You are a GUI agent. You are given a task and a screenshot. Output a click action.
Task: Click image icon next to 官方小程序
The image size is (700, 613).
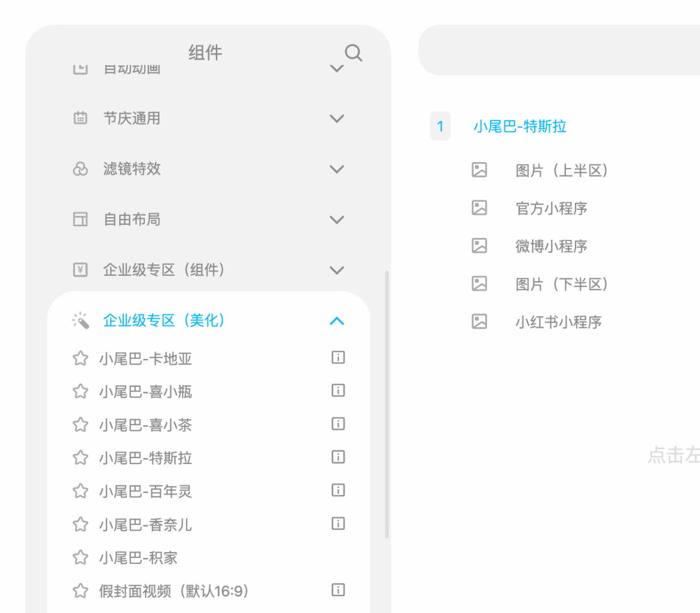point(479,208)
